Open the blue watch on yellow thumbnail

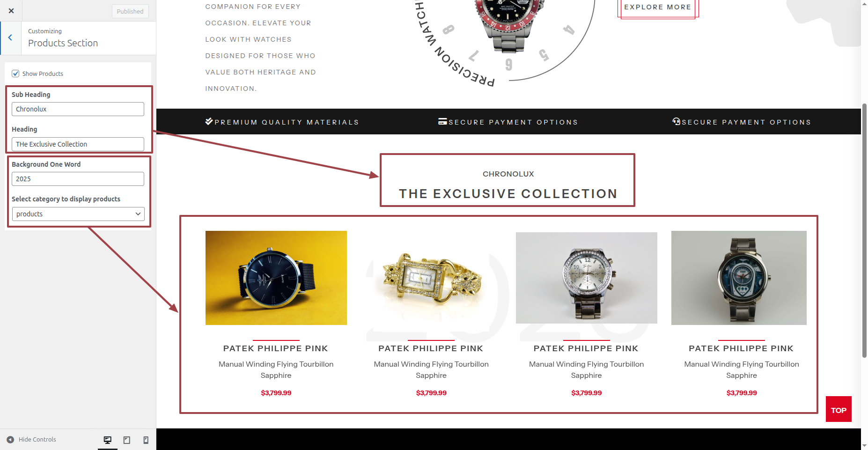point(276,278)
